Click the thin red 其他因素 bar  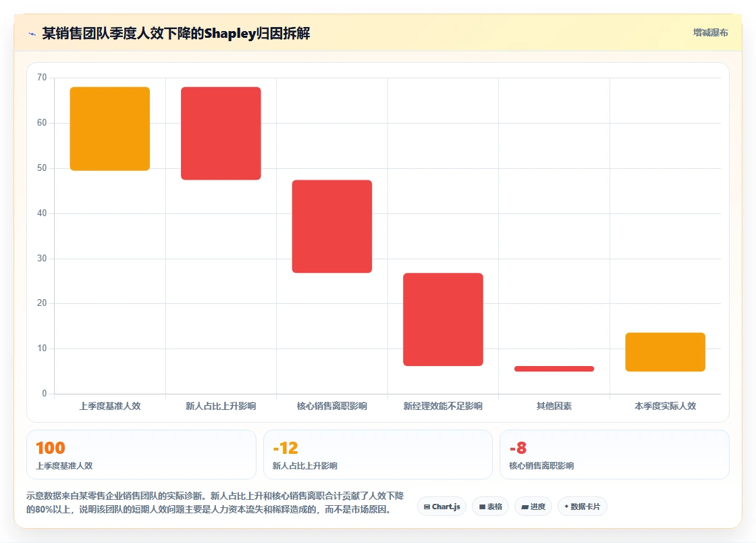pos(554,369)
